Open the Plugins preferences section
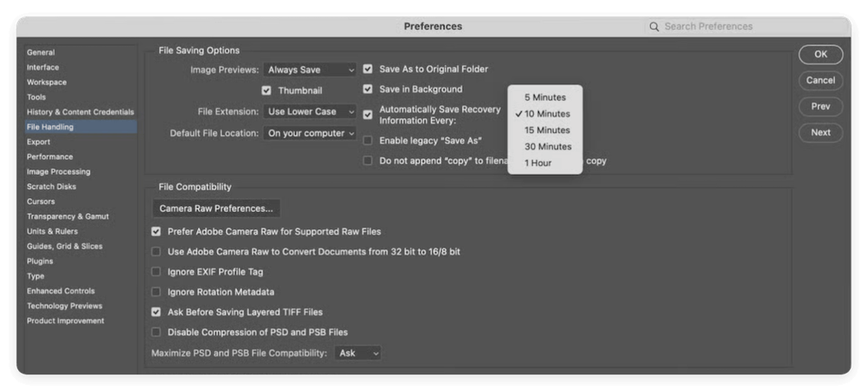 tap(40, 262)
